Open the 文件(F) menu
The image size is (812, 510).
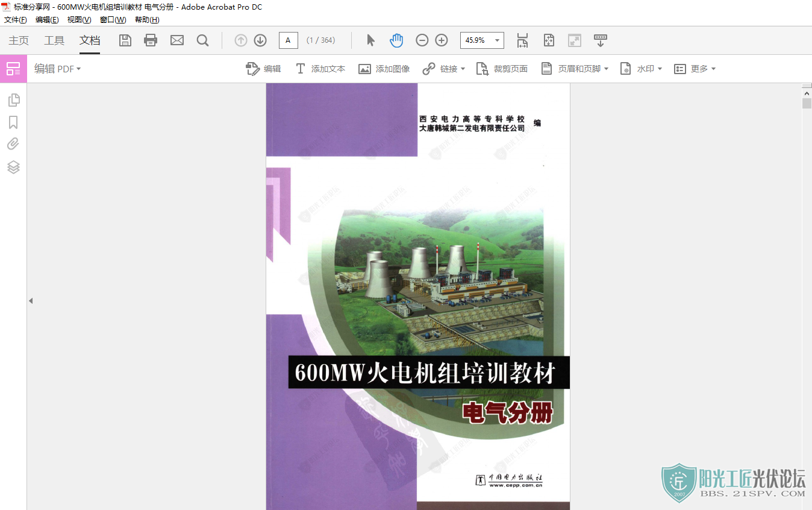pyautogui.click(x=16, y=20)
